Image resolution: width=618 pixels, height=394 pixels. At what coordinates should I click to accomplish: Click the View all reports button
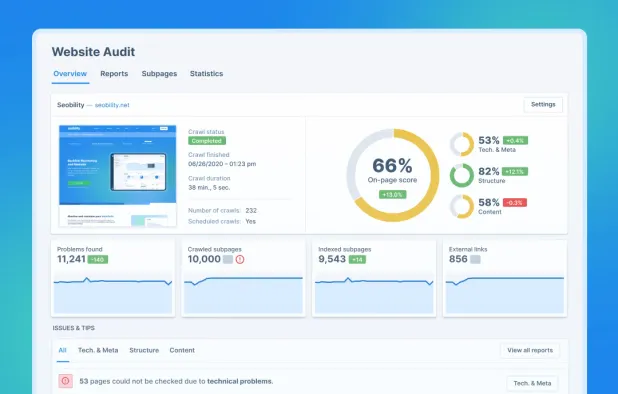pos(530,350)
